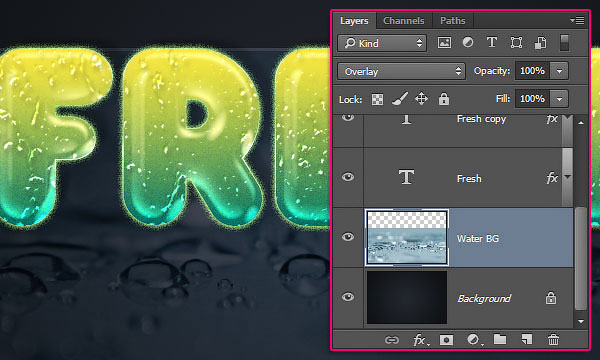600x360 pixels.
Task: Expand effects of Fresh layer
Action: coord(568,177)
